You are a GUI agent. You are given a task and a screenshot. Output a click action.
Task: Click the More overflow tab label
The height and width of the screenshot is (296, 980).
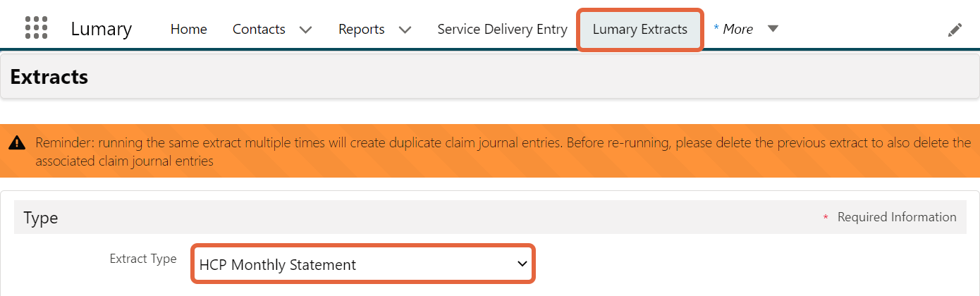click(x=733, y=29)
